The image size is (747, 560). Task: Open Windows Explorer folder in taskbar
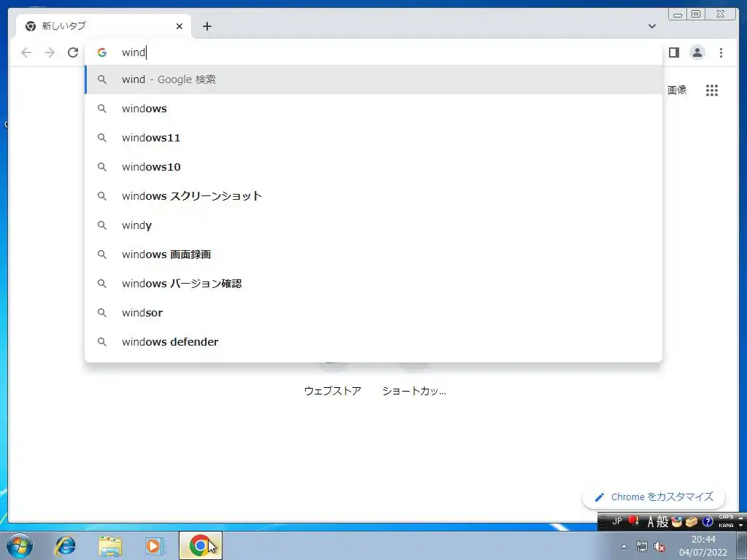(x=109, y=545)
